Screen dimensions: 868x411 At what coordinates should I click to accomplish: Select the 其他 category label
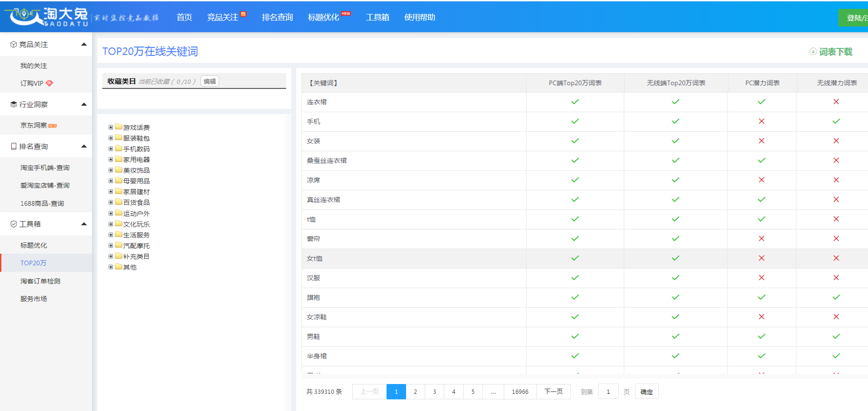point(130,267)
